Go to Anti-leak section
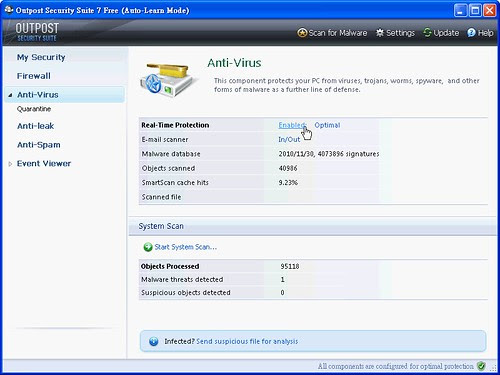Screen dimensions: 500x375 pos(35,126)
